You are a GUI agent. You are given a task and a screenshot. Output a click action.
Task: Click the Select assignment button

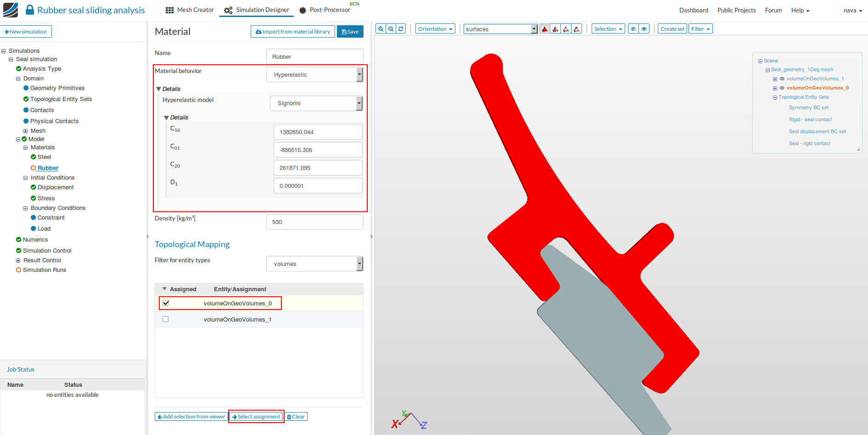pyautogui.click(x=256, y=417)
